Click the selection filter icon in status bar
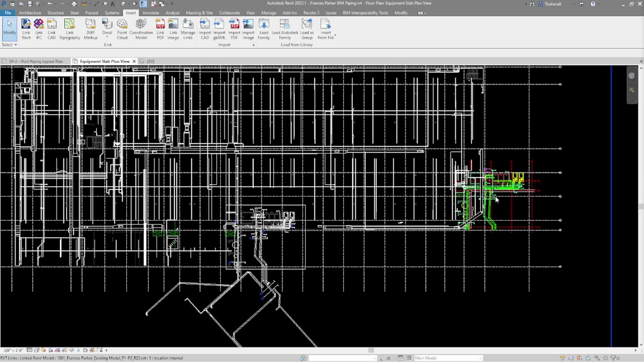Screen dimensions: 644x362 click(x=615, y=358)
